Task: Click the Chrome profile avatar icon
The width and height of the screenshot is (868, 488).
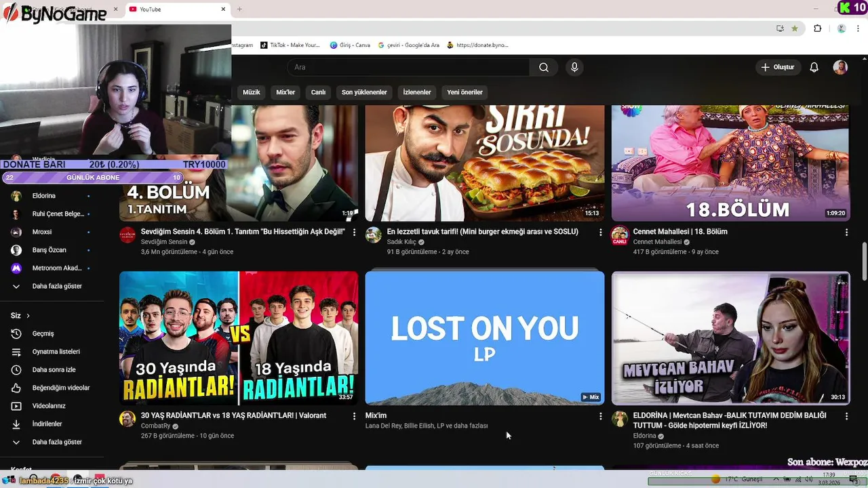Action: (842, 28)
